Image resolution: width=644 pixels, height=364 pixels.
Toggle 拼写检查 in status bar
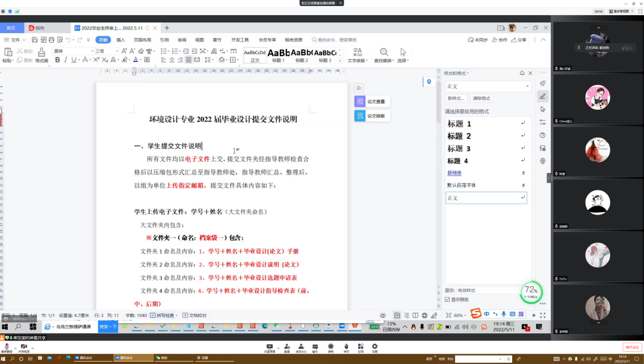pos(164,315)
